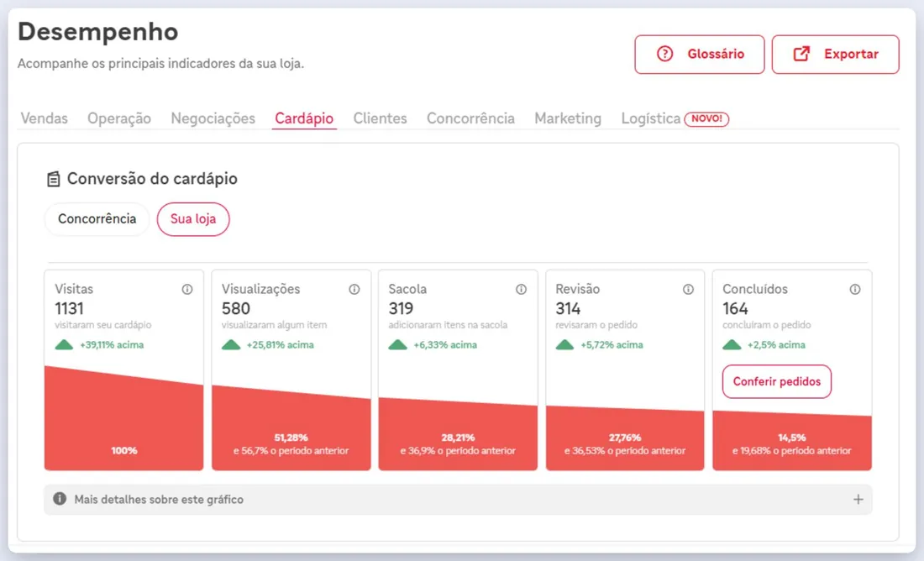924x561 pixels.
Task: Click the clipboard icon beside Conversão do cardápio
Action: click(53, 179)
